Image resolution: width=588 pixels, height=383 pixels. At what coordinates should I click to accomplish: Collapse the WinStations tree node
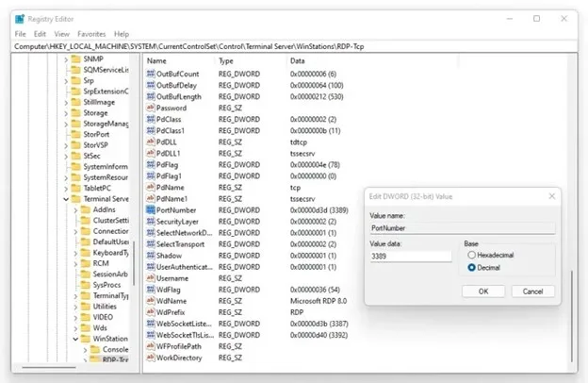(x=75, y=339)
